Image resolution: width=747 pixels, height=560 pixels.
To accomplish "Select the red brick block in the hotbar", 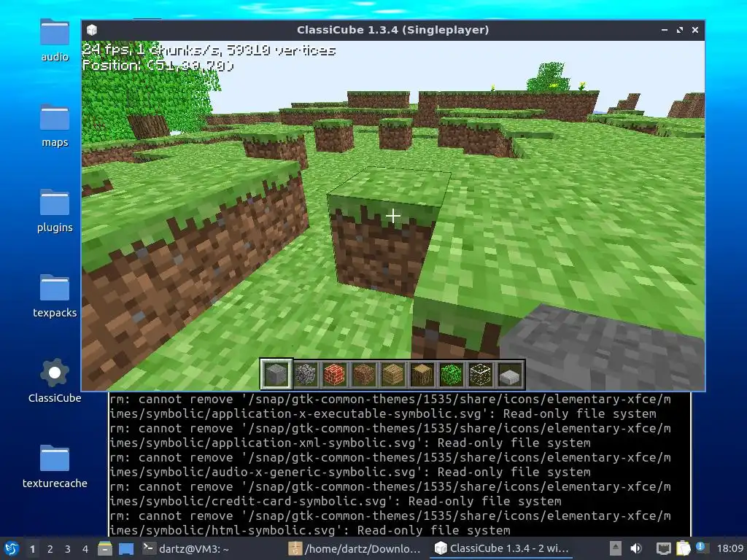I will coord(334,374).
